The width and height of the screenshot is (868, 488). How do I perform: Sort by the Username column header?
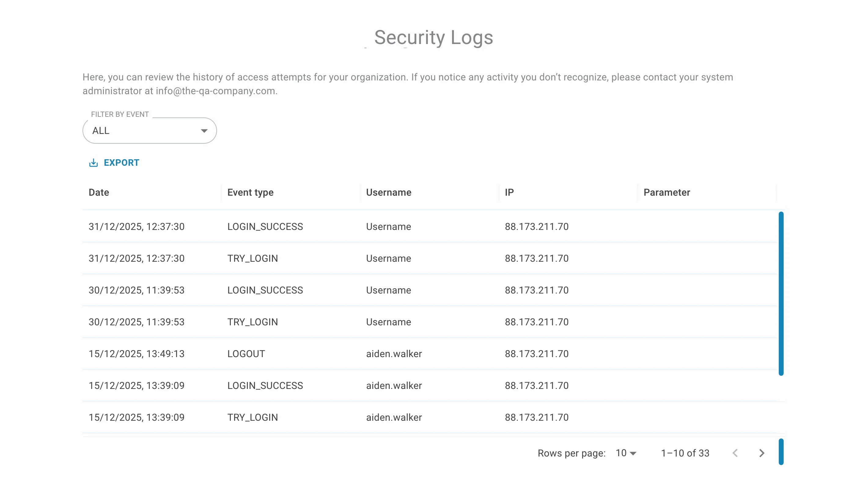pos(388,192)
